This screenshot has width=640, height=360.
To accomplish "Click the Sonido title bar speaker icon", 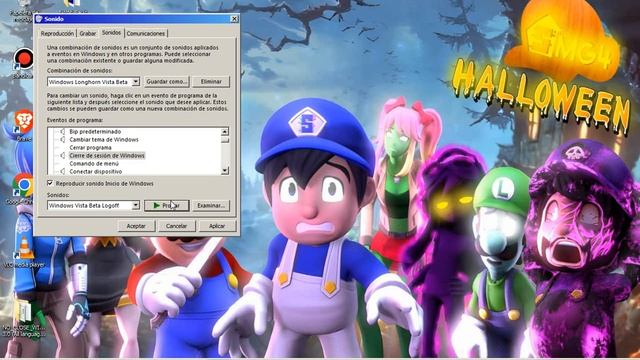I will [39, 19].
